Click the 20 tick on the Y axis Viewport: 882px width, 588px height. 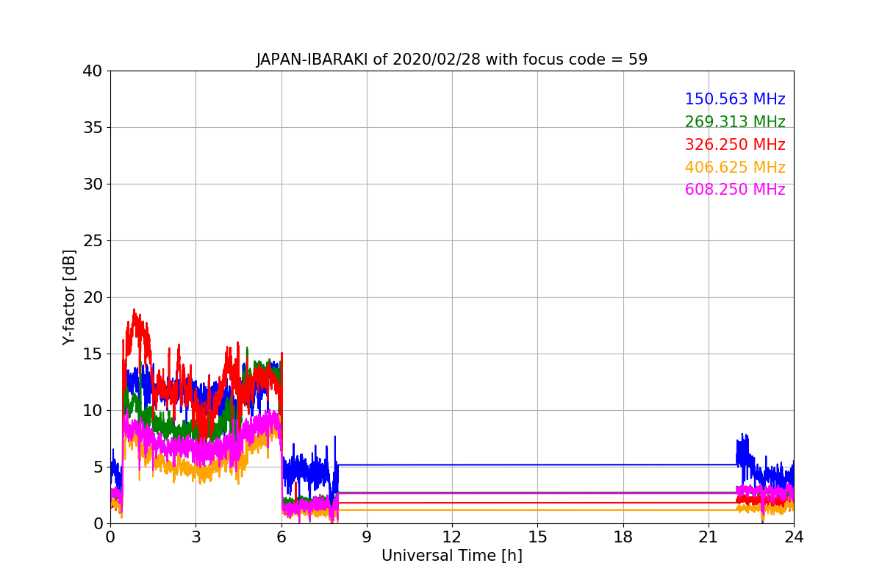(x=93, y=298)
